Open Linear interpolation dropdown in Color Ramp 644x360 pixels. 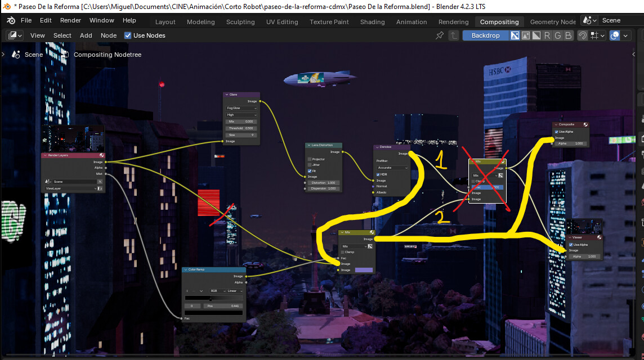(x=235, y=291)
